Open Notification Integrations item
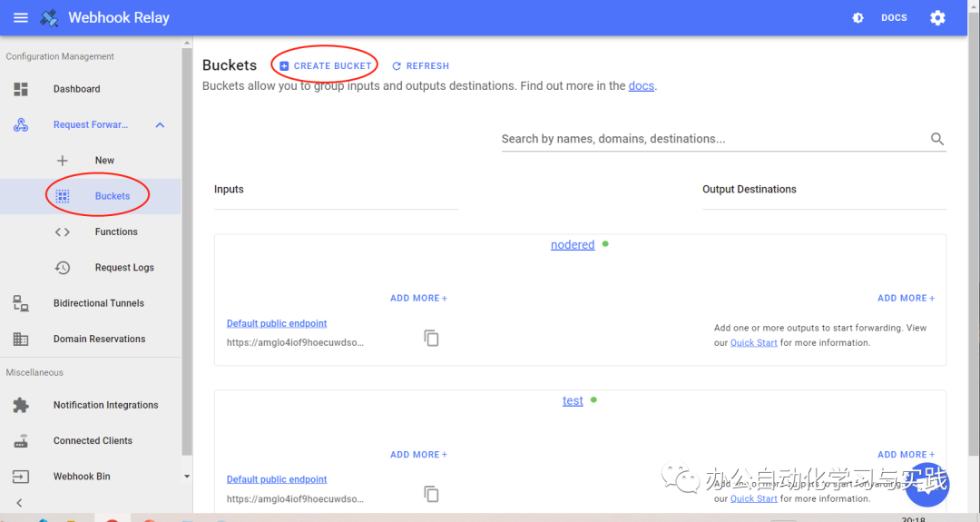This screenshot has width=980, height=522. point(105,405)
